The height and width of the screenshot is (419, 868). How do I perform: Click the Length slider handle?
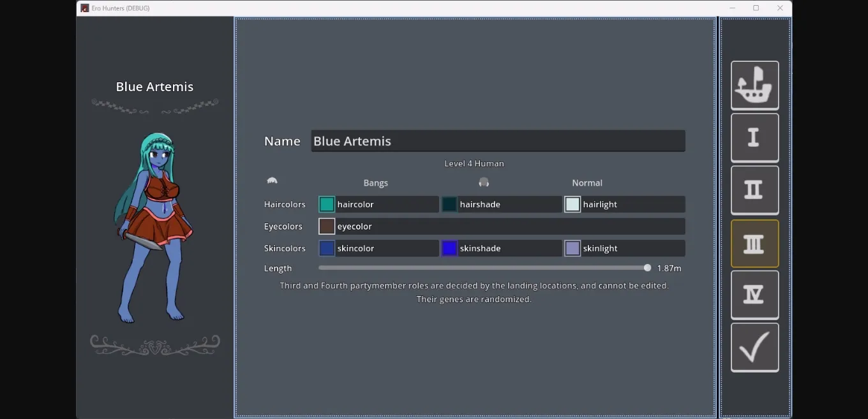(x=647, y=267)
